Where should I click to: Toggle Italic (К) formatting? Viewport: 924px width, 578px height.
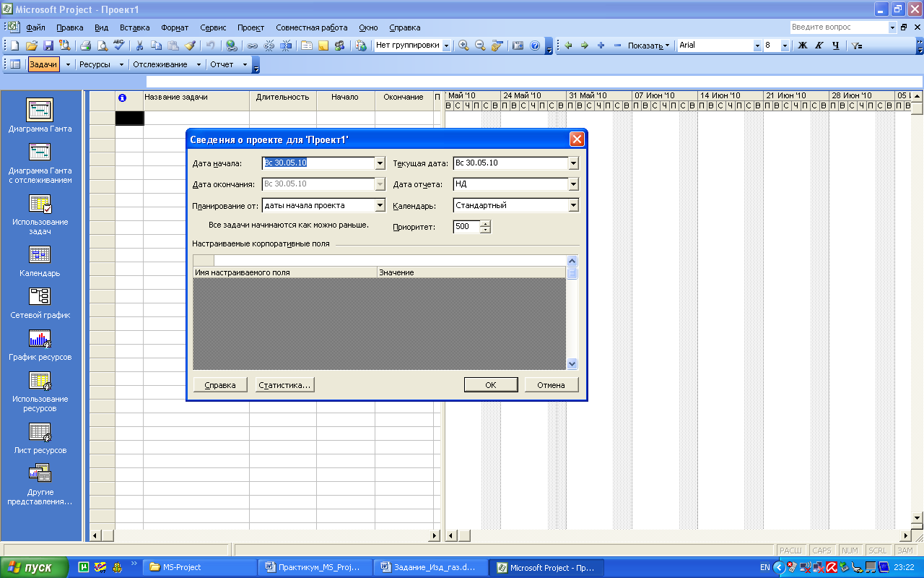click(819, 46)
